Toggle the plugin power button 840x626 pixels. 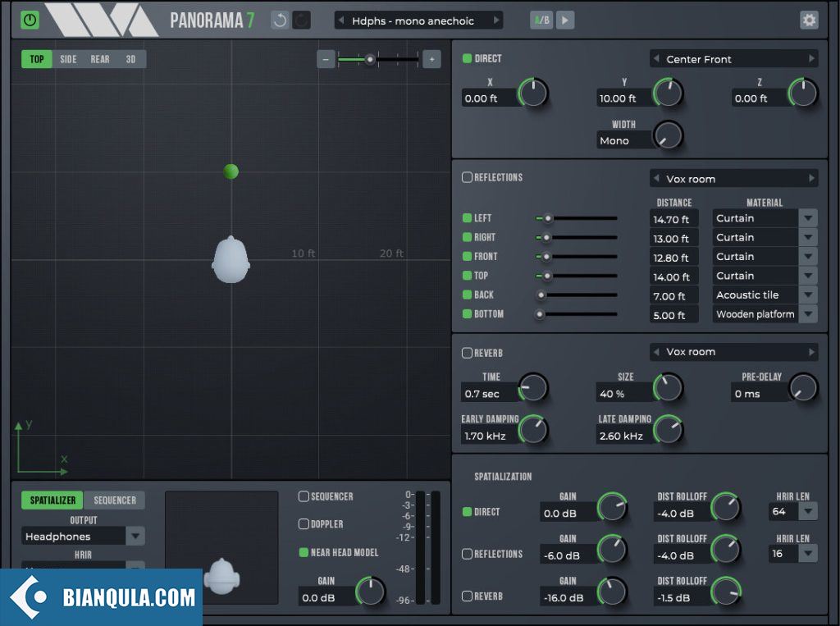30,21
